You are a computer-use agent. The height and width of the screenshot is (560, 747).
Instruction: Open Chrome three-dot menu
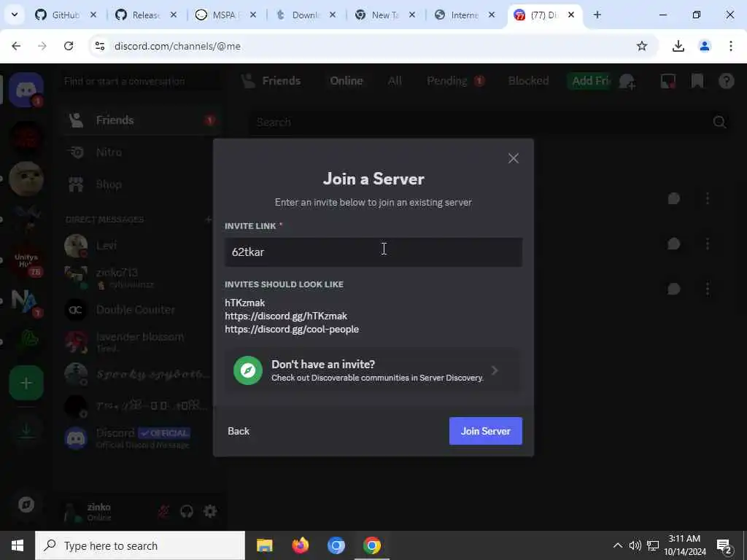coord(730,46)
